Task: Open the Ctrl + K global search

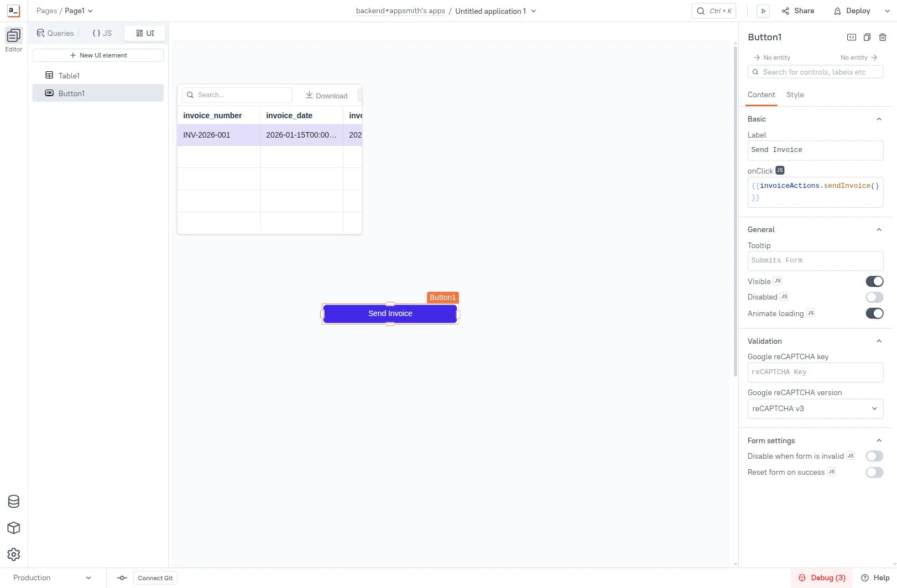Action: click(x=713, y=11)
